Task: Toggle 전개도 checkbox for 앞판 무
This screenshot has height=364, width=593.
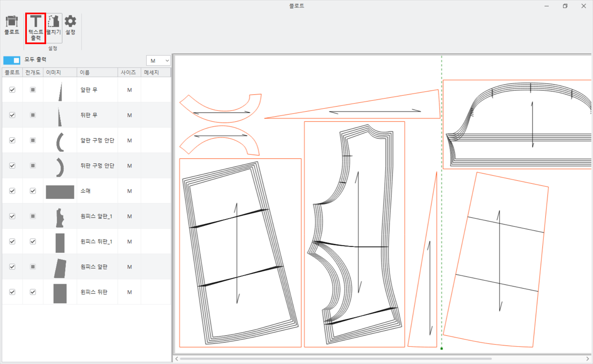Action: 33,90
